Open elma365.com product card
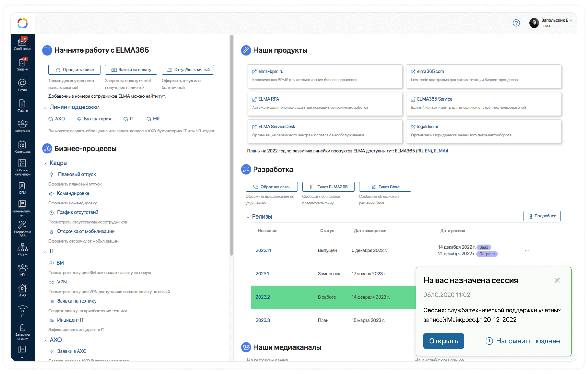The image size is (588, 374). tap(483, 76)
